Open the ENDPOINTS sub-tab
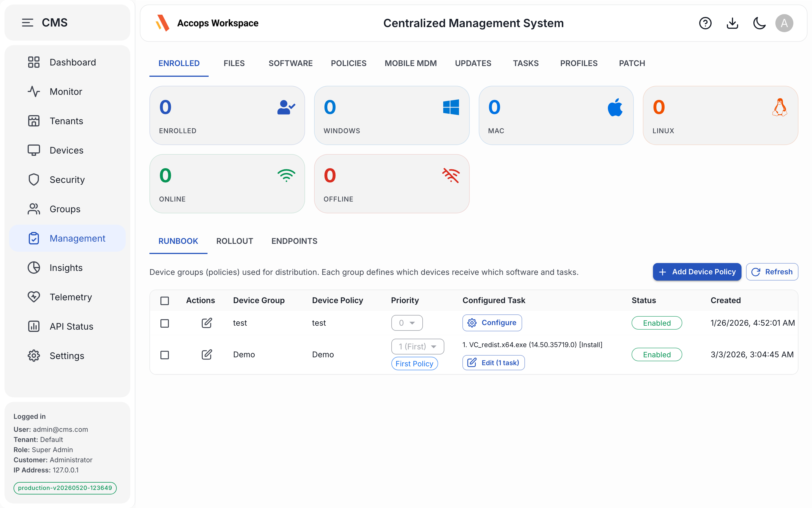Viewport: 812px width, 508px height. coord(294,241)
